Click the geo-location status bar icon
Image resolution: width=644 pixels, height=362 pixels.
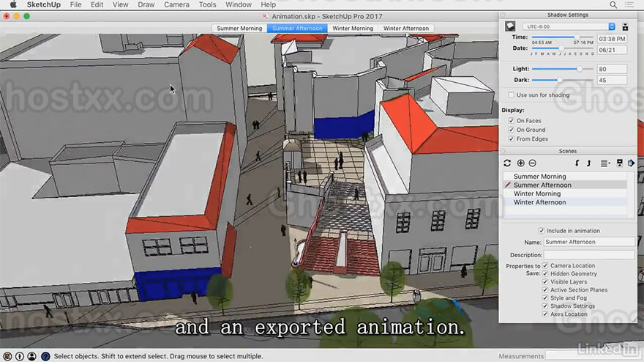7,356
